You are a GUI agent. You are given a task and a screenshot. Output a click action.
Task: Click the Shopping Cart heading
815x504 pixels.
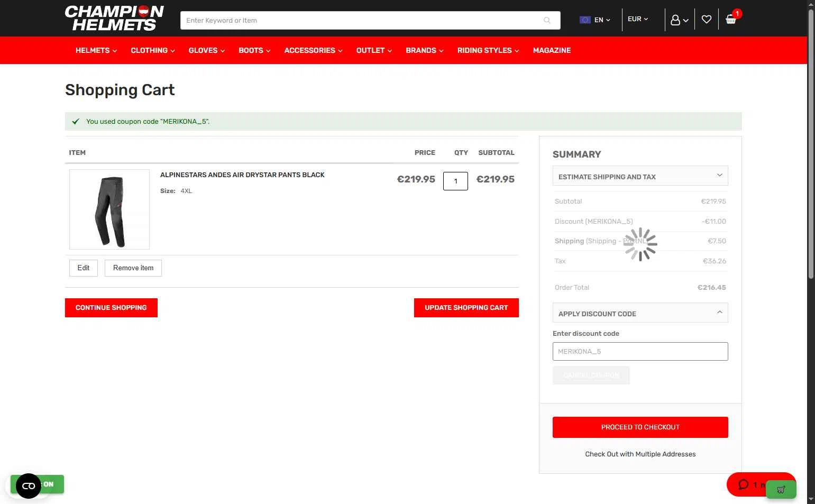[120, 90]
